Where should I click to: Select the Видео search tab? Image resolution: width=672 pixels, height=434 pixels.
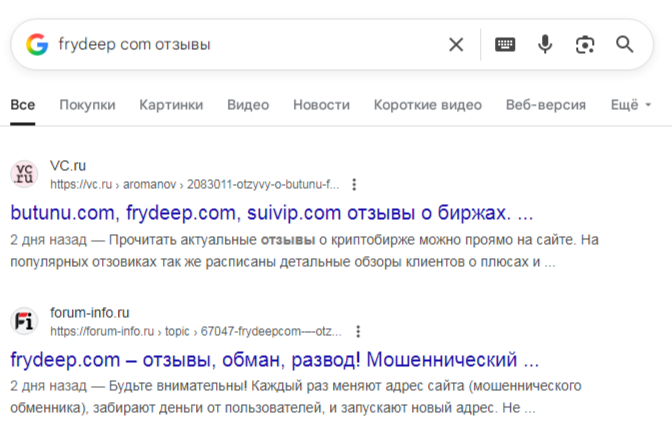coord(248,105)
